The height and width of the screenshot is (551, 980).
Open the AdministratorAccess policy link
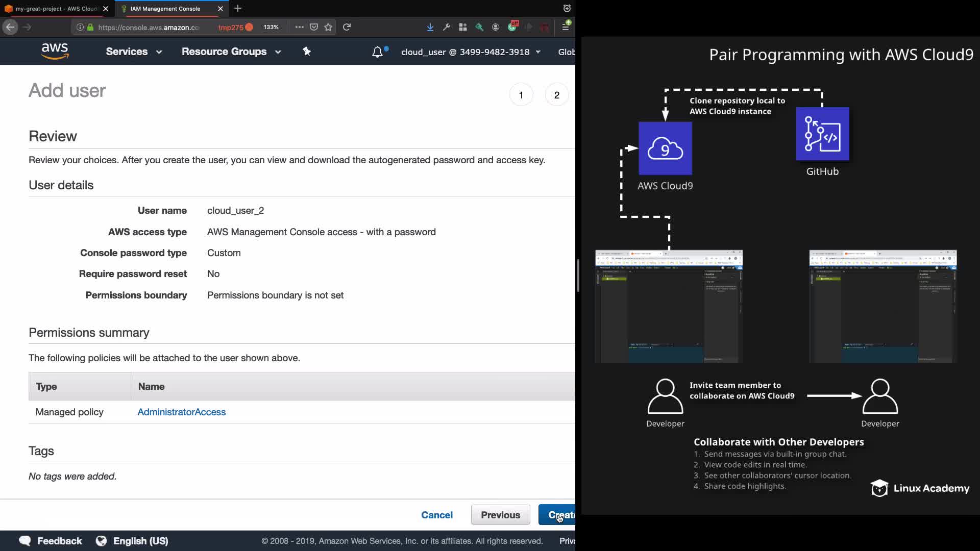tap(181, 412)
